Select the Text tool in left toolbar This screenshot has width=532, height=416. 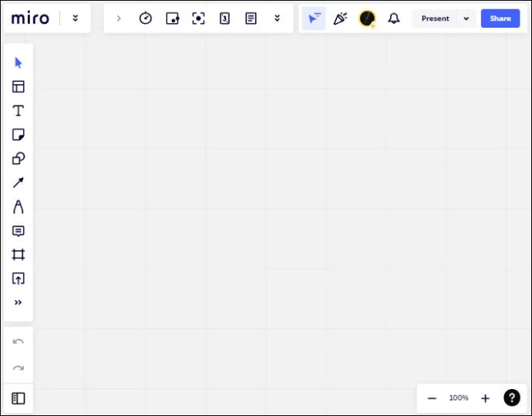pos(19,111)
